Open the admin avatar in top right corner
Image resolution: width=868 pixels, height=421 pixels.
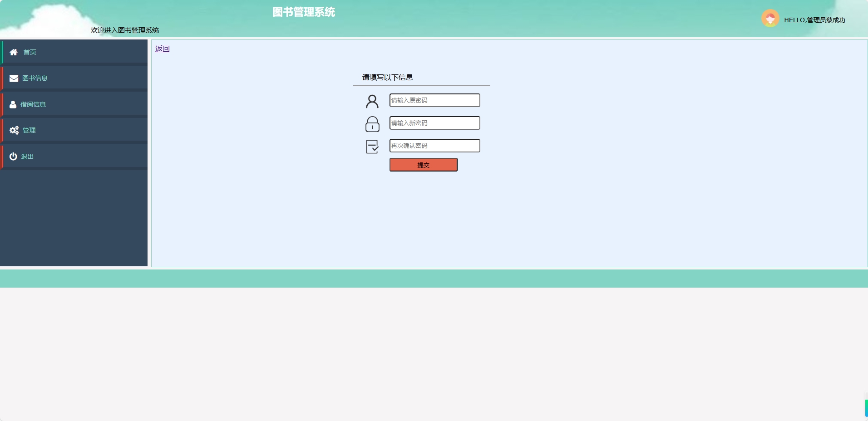[771, 18]
